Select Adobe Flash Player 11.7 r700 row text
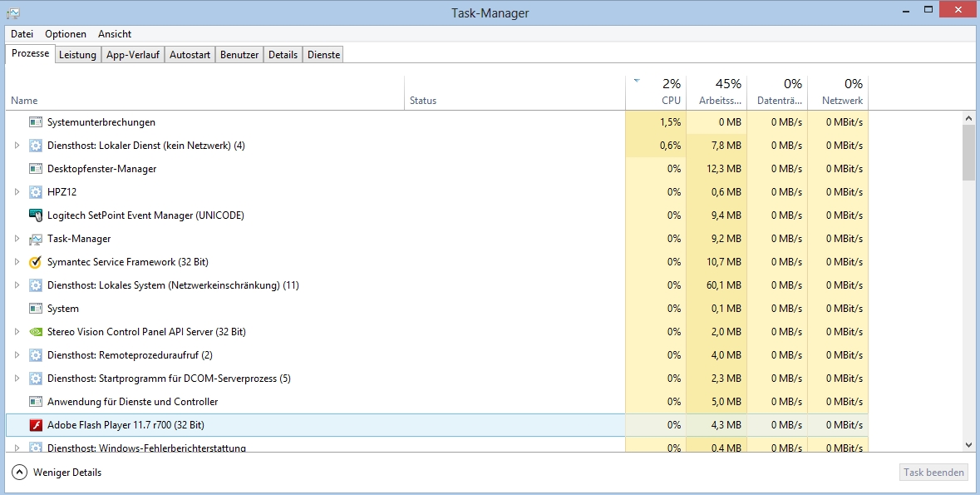This screenshot has height=495, width=980. 126,425
